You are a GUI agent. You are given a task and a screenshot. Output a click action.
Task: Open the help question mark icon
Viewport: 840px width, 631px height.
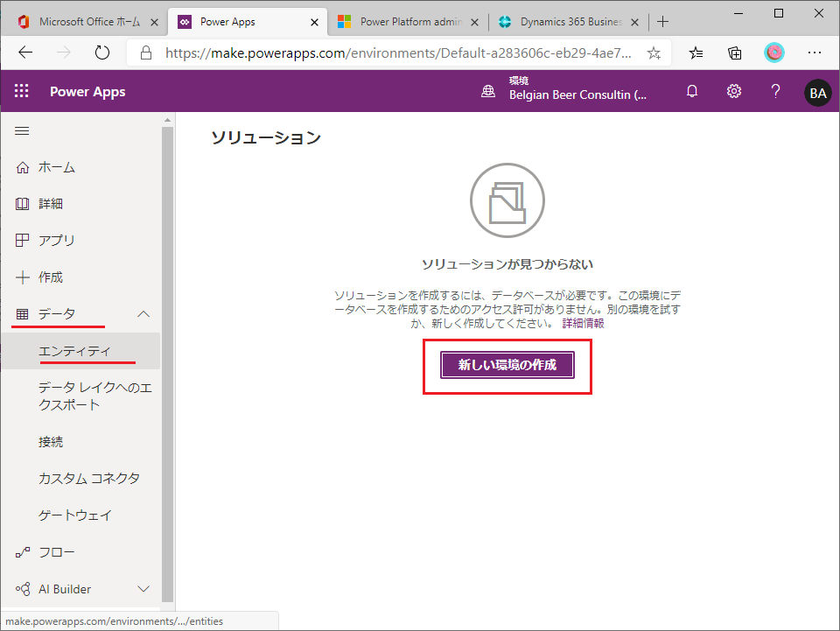(x=775, y=92)
